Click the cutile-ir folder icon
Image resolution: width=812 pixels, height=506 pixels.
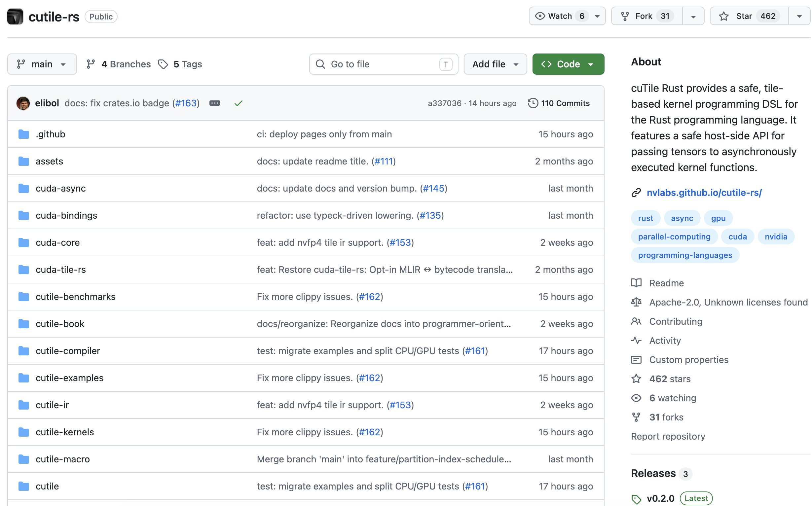click(x=24, y=405)
